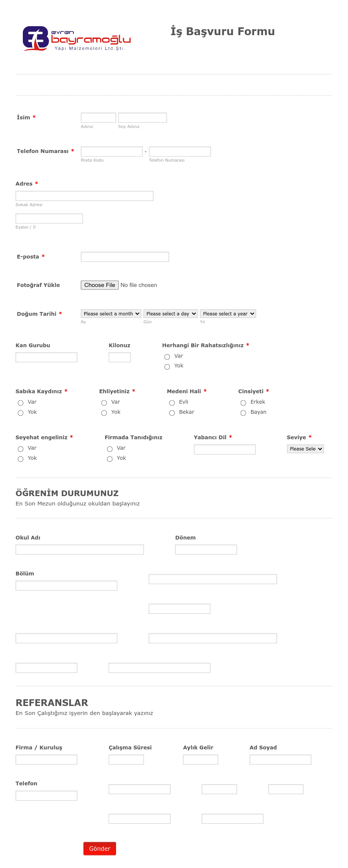
Task: Select Yok for Seyehat engeliniz
Action: pos(21,459)
